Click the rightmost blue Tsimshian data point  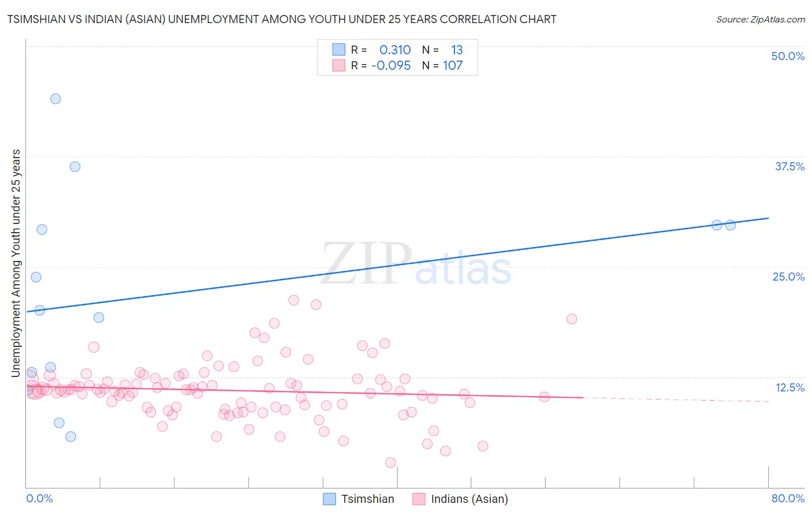click(731, 225)
